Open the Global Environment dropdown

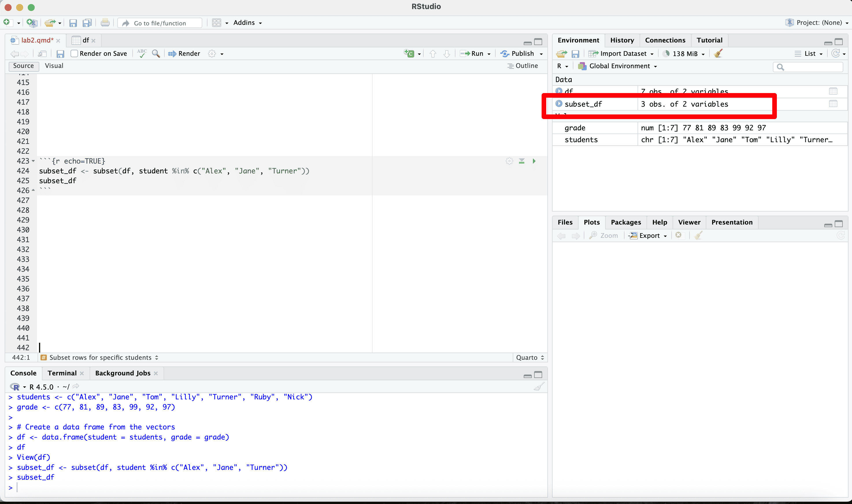pyautogui.click(x=619, y=66)
